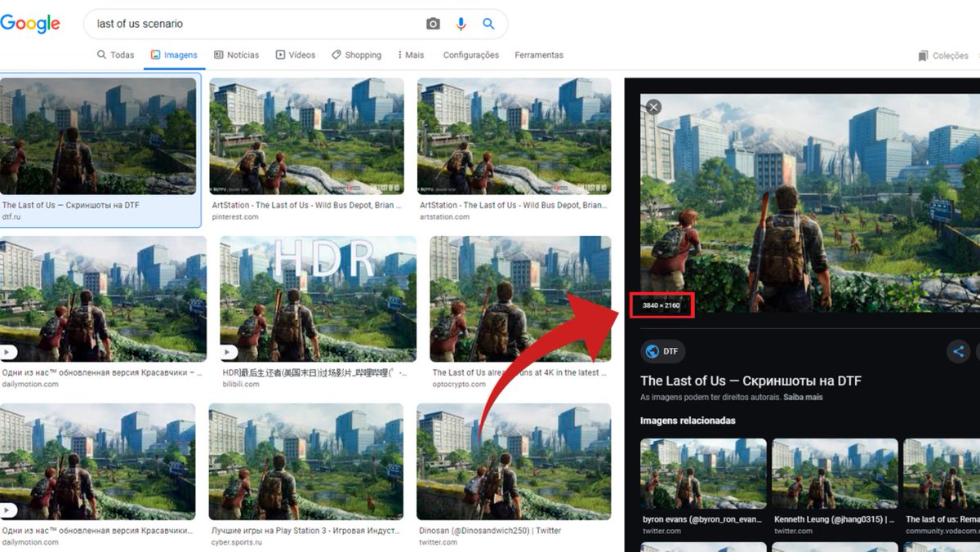Open the Notícias tab
The image size is (980, 552).
tap(236, 55)
